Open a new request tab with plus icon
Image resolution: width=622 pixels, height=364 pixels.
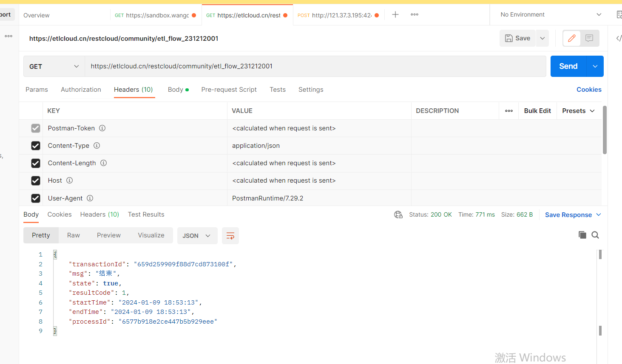tap(395, 14)
